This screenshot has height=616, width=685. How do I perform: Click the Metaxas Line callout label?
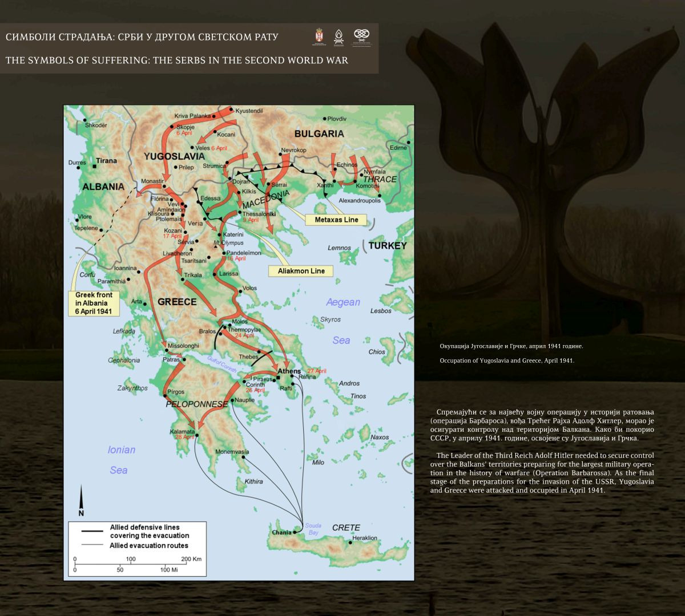click(336, 220)
